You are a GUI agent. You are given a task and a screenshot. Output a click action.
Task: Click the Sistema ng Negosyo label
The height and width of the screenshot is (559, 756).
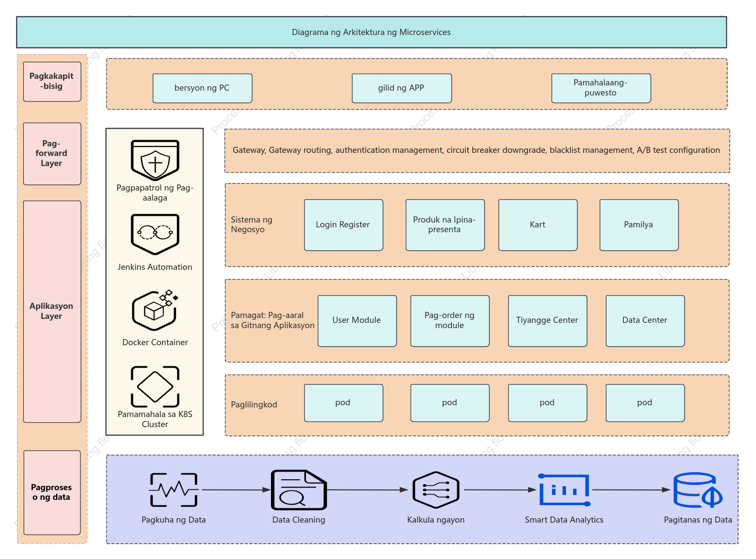pyautogui.click(x=252, y=224)
